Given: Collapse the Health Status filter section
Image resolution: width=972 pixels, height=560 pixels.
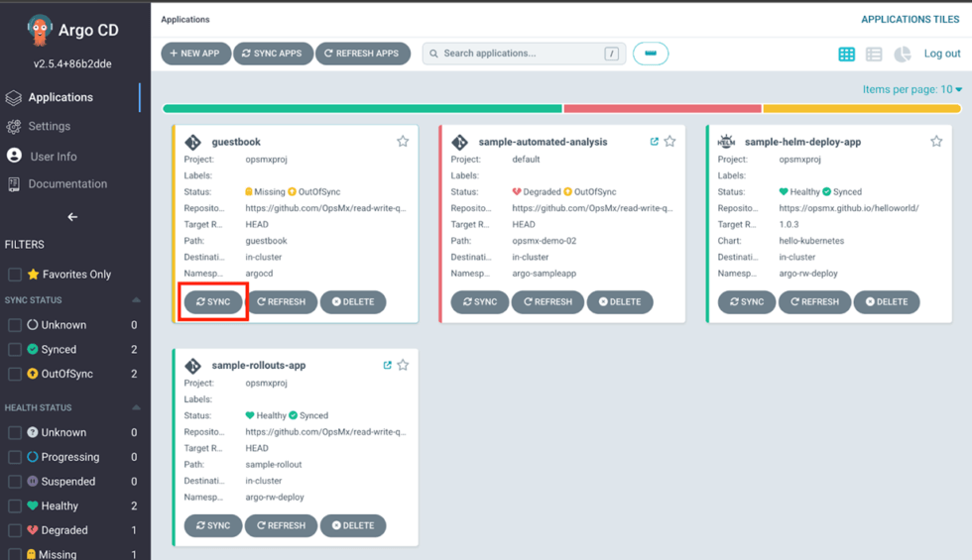Looking at the screenshot, I should point(136,407).
